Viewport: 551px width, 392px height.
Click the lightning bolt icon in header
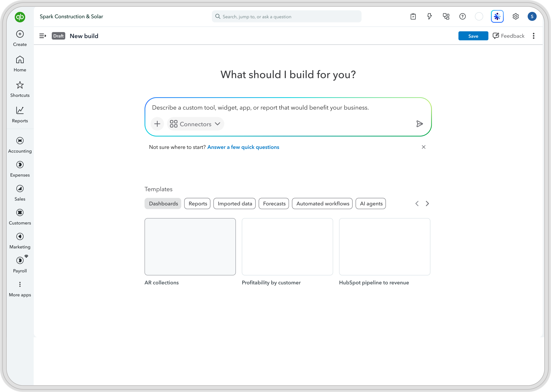click(429, 16)
